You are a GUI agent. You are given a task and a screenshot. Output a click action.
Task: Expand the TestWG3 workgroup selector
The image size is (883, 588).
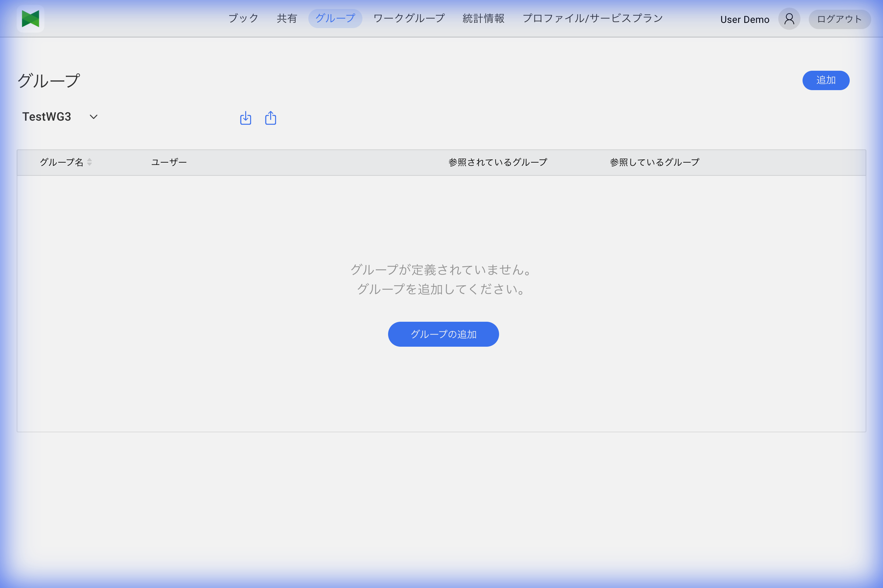pyautogui.click(x=46, y=116)
